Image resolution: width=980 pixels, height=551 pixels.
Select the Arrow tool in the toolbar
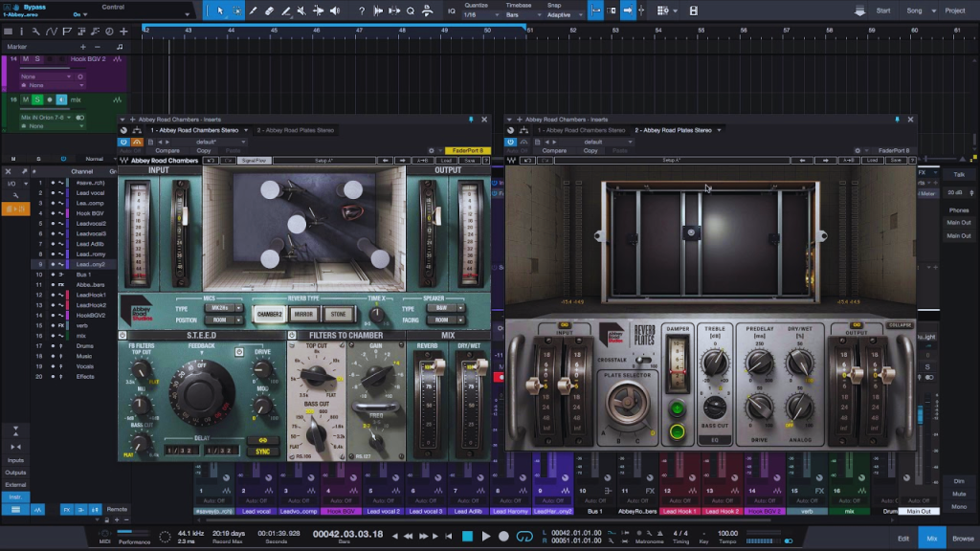pos(220,9)
